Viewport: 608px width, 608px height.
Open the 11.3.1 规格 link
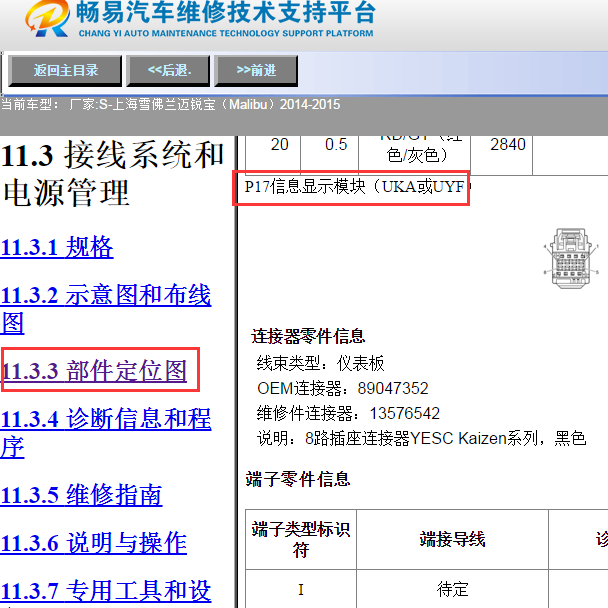tap(57, 247)
